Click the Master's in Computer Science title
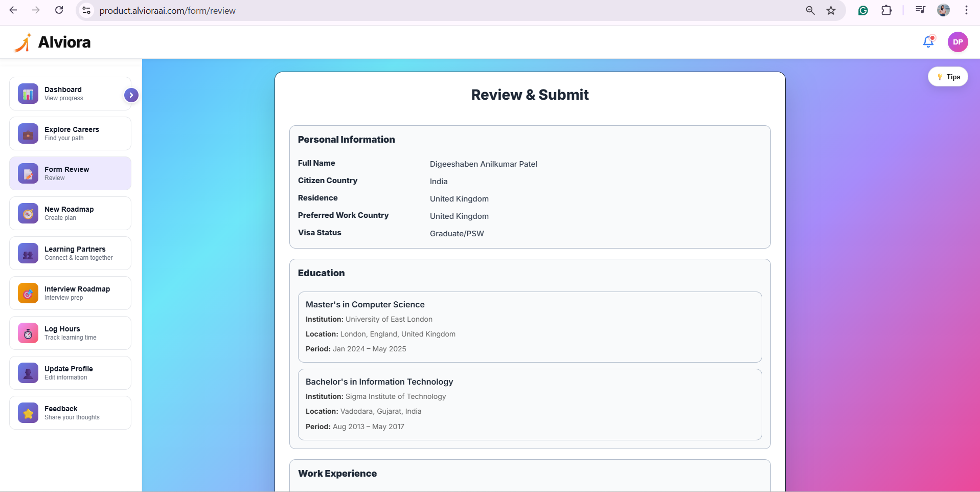 [x=365, y=304]
